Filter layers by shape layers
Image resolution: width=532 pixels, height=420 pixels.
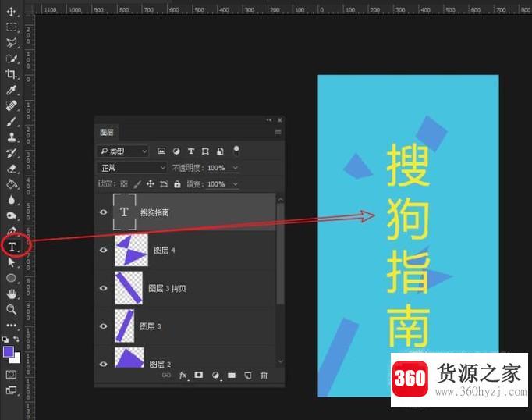tap(205, 151)
